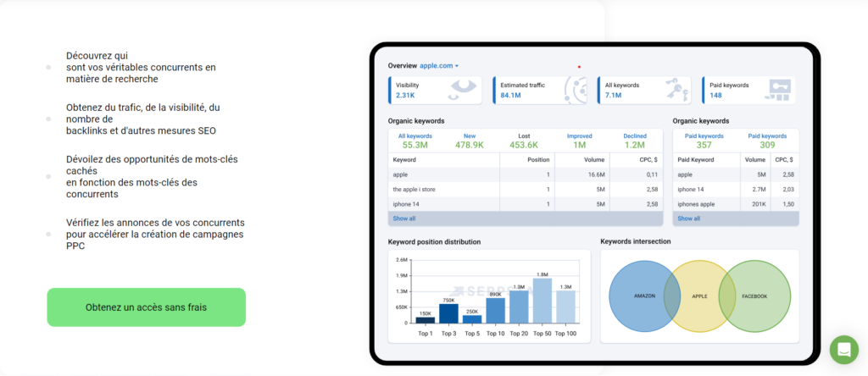Click the Top 100 bar in chart
Image resolution: width=868 pixels, height=376 pixels.
pos(565,307)
